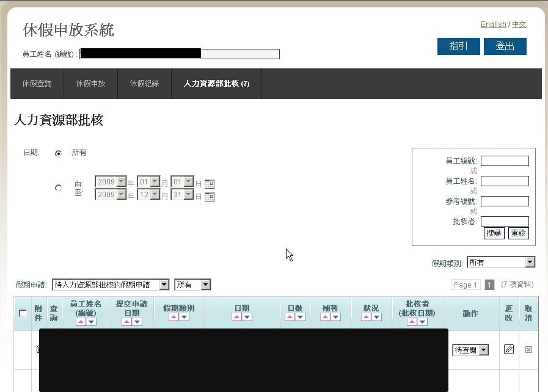Sort 日期 column ascending
This screenshot has width=548, height=392.
[236, 317]
